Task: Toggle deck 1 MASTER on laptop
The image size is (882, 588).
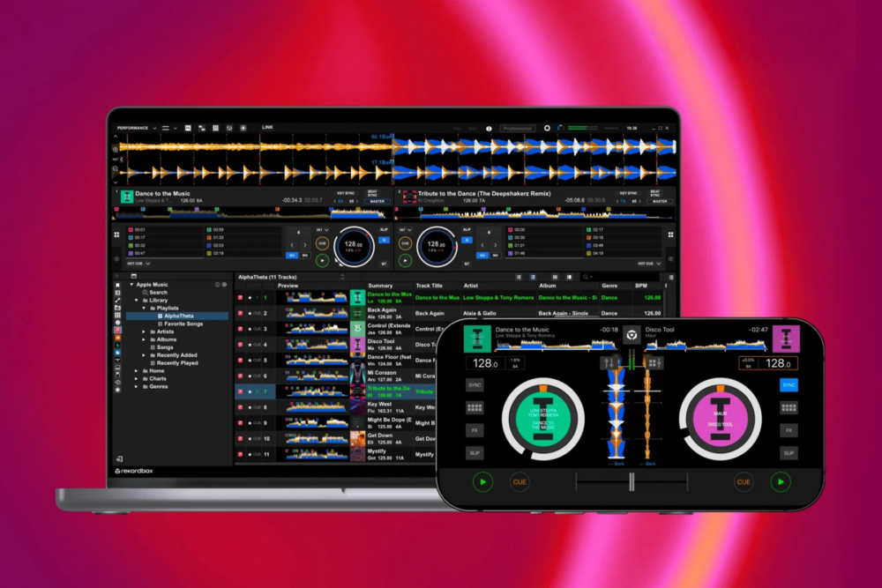Action: (377, 201)
